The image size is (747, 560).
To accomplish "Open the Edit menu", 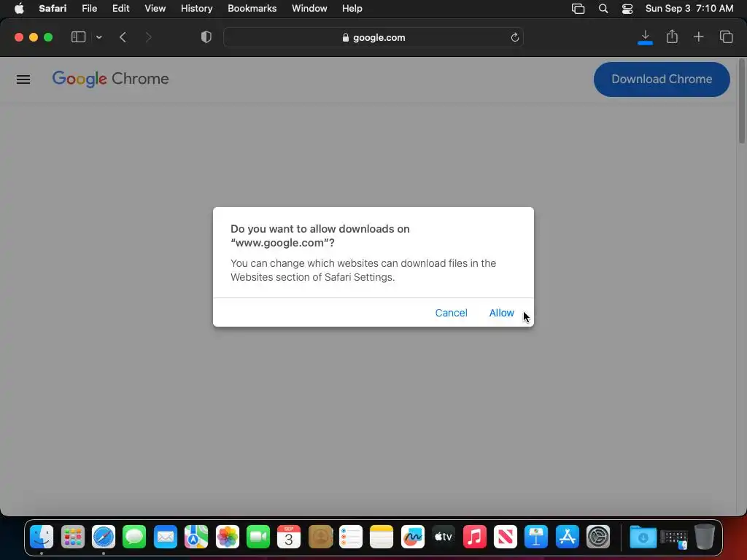I will 120,9.
